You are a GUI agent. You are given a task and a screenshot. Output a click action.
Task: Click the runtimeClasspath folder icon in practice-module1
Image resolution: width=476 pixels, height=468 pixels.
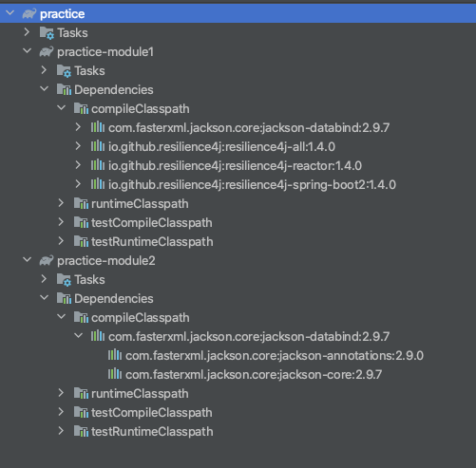coord(81,203)
